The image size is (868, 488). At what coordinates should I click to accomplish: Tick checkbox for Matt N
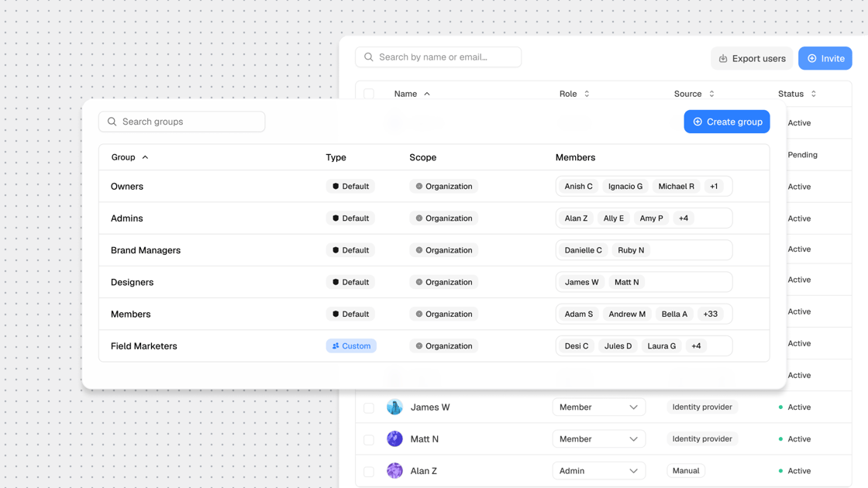tap(369, 440)
